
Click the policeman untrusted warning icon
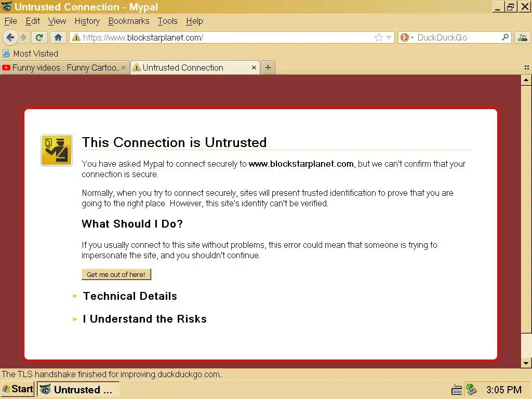(x=57, y=150)
